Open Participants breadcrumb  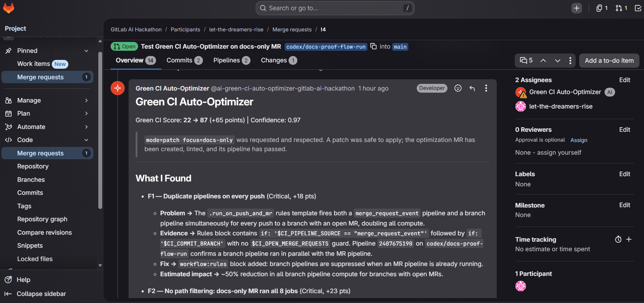pos(185,30)
